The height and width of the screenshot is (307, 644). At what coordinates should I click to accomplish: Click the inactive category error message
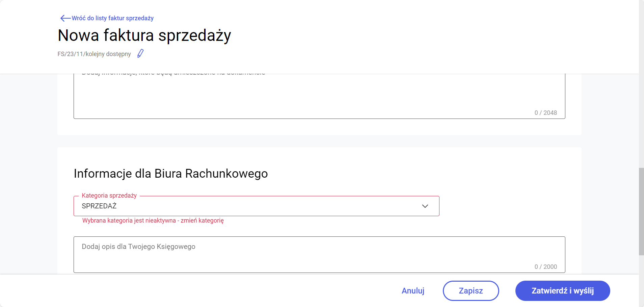[x=153, y=221]
